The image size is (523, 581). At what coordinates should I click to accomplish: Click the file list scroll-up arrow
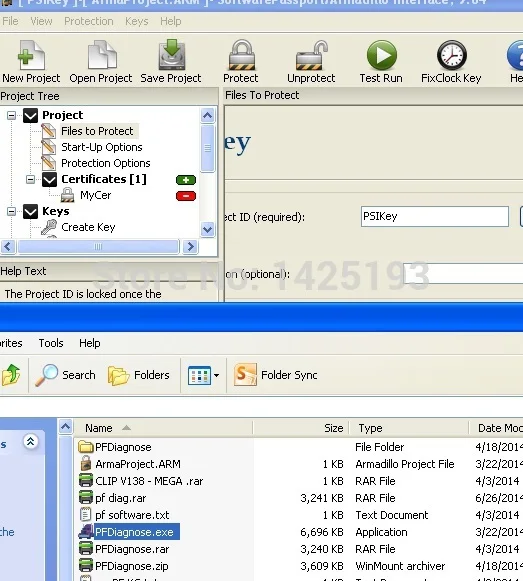[66, 427]
